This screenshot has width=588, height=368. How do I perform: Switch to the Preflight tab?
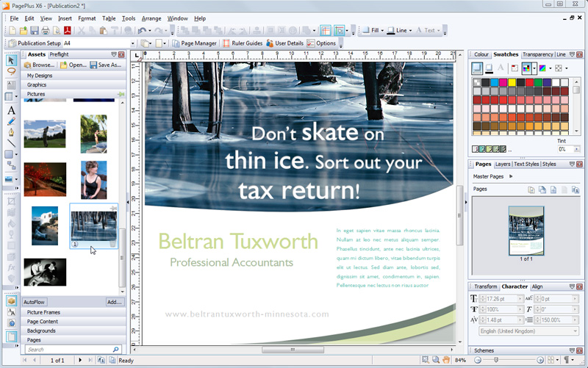pos(59,54)
